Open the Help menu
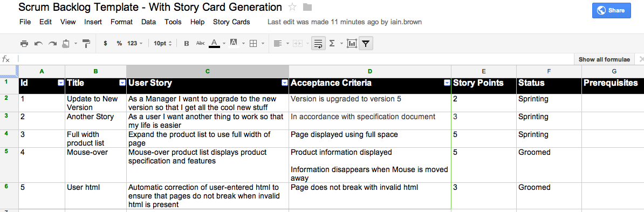Image resolution: width=644 pixels, height=212 pixels. click(197, 22)
